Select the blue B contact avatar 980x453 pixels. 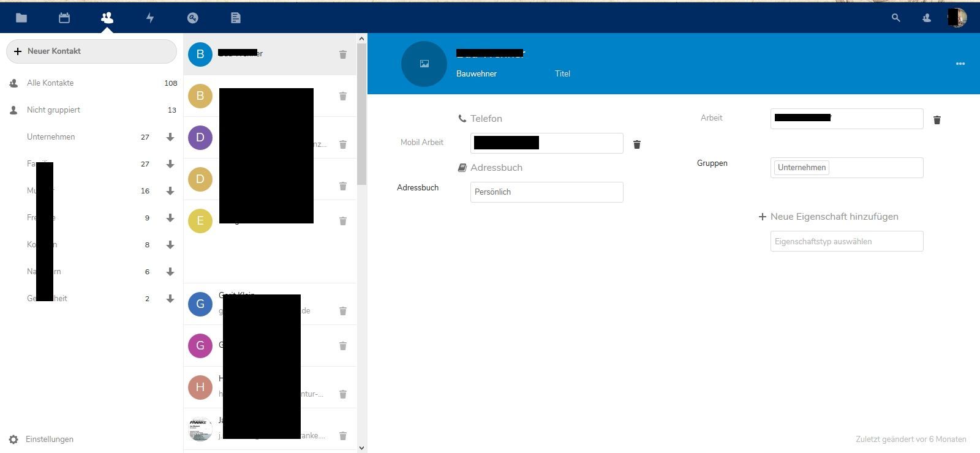point(200,54)
